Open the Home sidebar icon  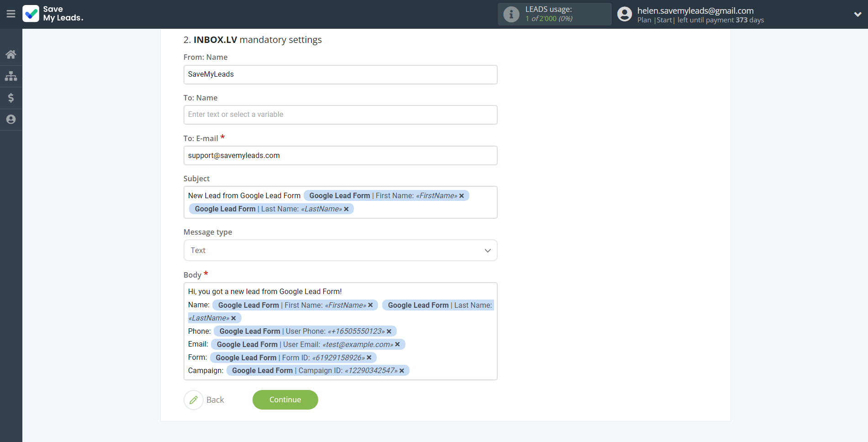(x=11, y=54)
